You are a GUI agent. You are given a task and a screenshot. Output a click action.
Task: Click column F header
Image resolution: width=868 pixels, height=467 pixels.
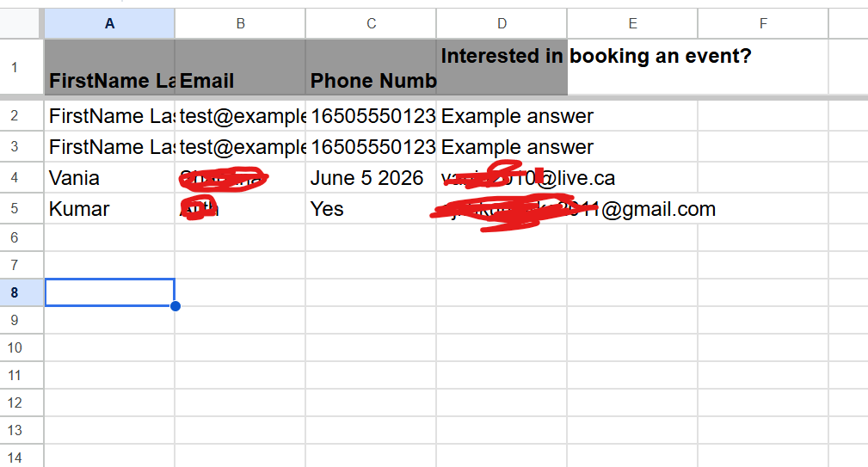763,24
